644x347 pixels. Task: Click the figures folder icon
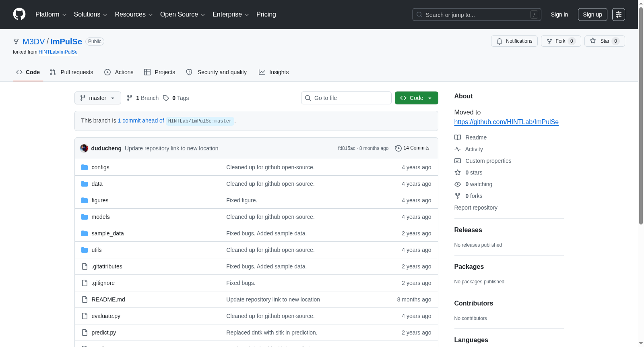pyautogui.click(x=85, y=200)
